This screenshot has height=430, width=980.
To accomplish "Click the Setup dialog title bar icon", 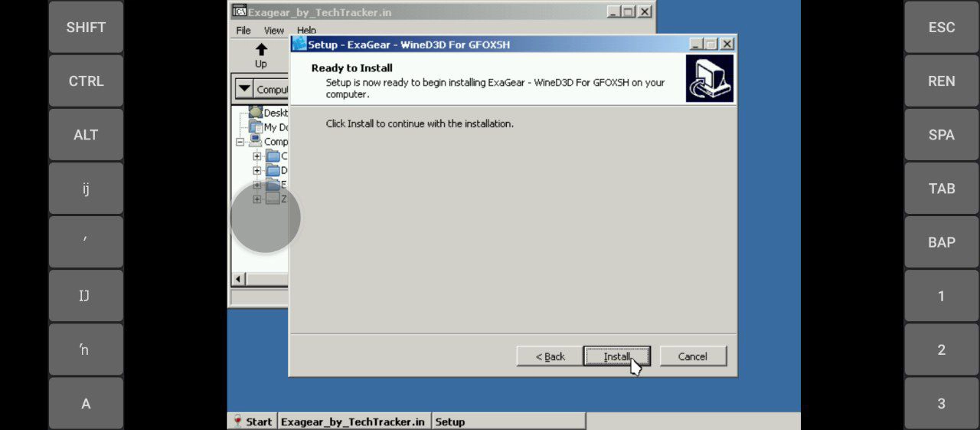I will pyautogui.click(x=299, y=44).
